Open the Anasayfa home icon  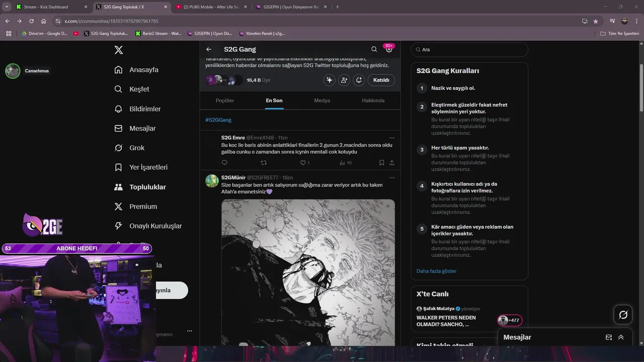(119, 69)
